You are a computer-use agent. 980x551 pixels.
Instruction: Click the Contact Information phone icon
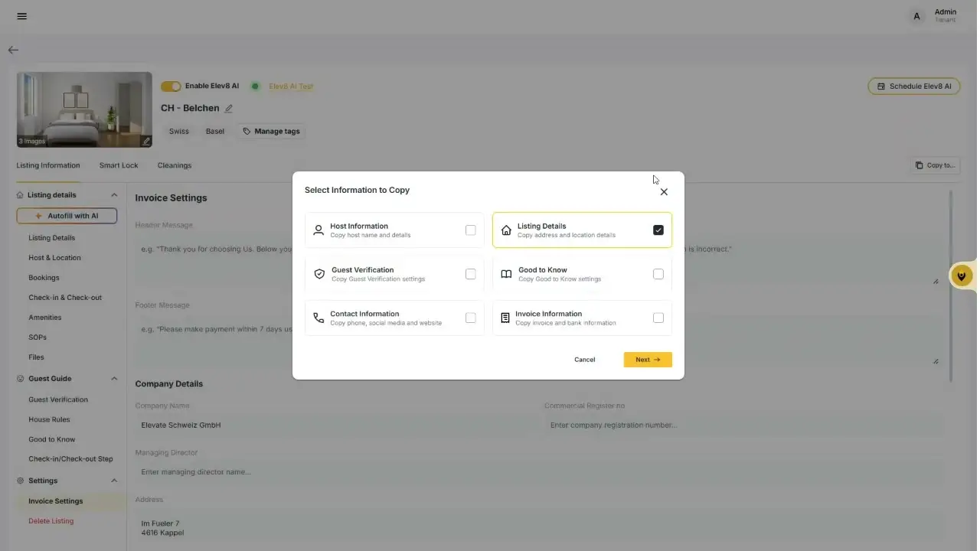318,318
